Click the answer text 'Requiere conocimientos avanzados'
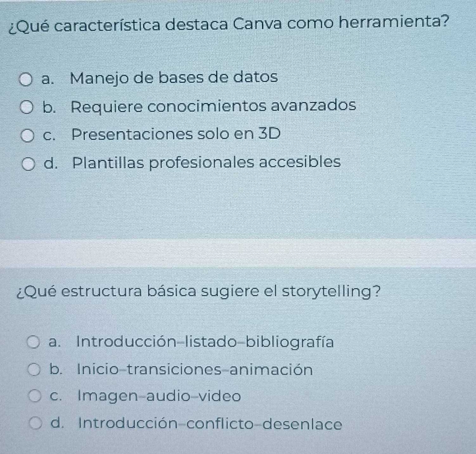 tap(213, 106)
